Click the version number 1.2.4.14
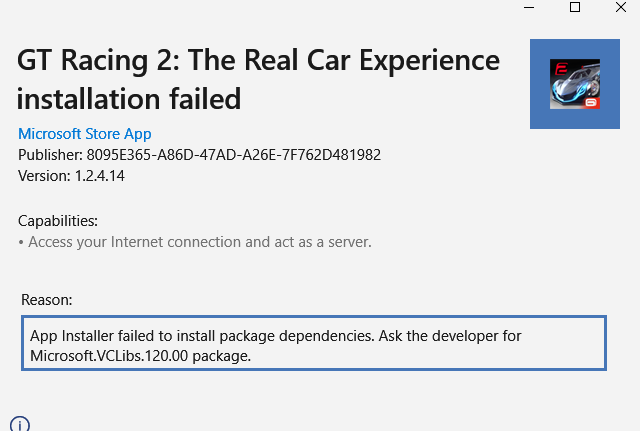The height and width of the screenshot is (431, 640). (100, 176)
